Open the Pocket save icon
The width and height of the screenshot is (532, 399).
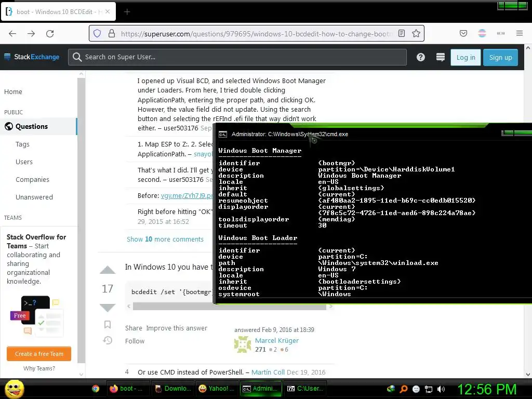(x=463, y=33)
